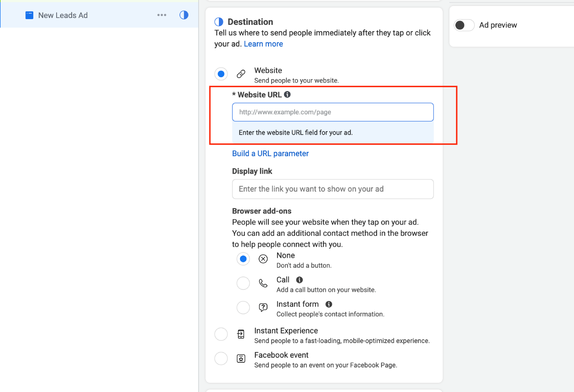Click the Instant form info icon

coord(329,304)
